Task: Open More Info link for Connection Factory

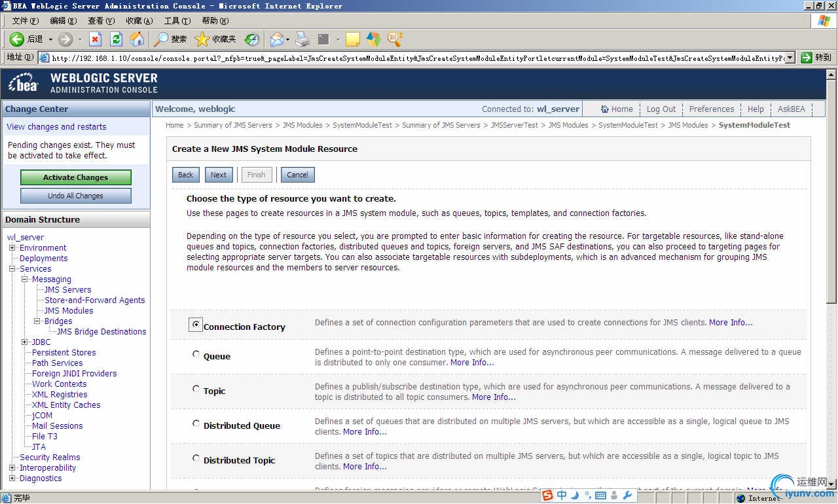Action: 731,323
